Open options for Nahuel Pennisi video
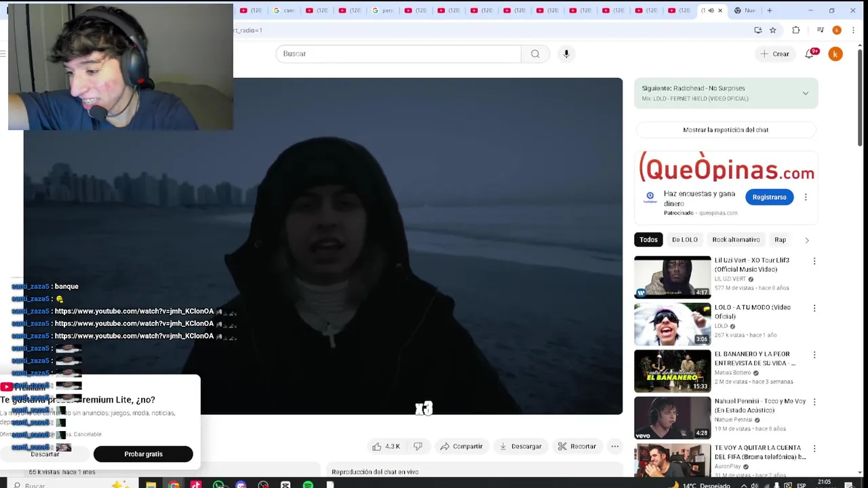Viewport: 868px width, 488px height. (814, 402)
